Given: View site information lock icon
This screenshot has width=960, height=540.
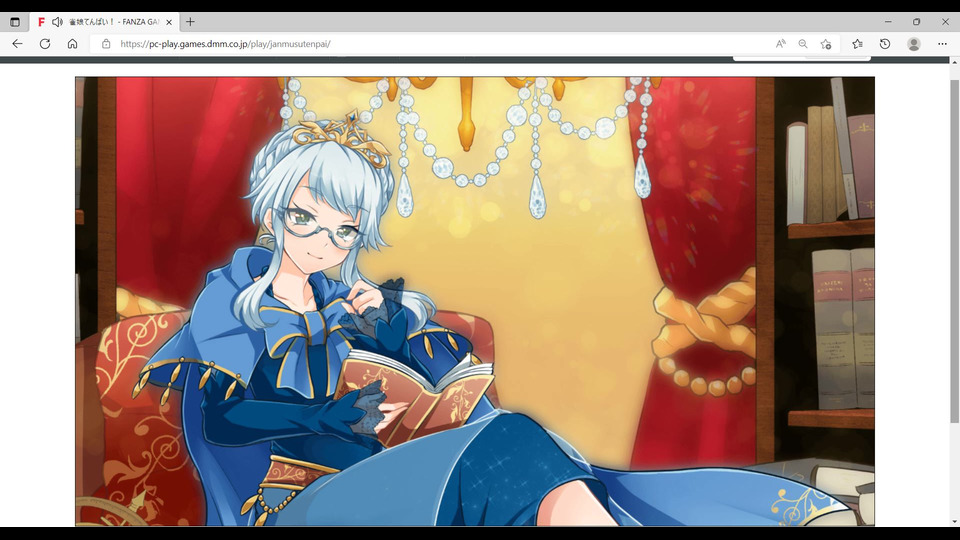Looking at the screenshot, I should (x=106, y=44).
